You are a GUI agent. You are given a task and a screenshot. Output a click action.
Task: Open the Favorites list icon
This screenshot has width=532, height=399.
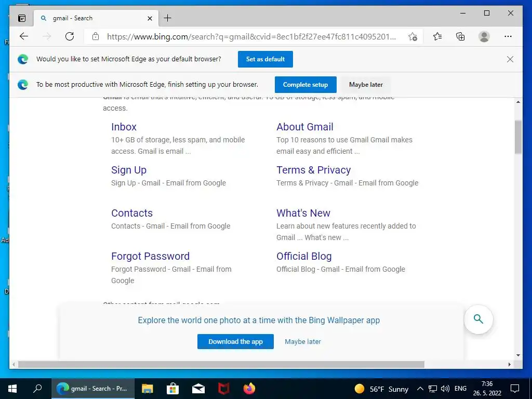click(x=437, y=36)
